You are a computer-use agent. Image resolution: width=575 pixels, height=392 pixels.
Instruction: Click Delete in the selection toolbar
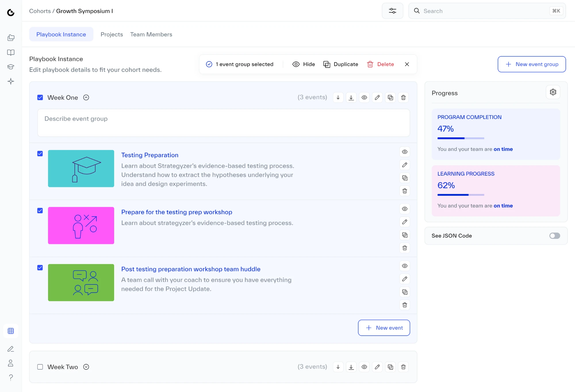click(x=380, y=64)
